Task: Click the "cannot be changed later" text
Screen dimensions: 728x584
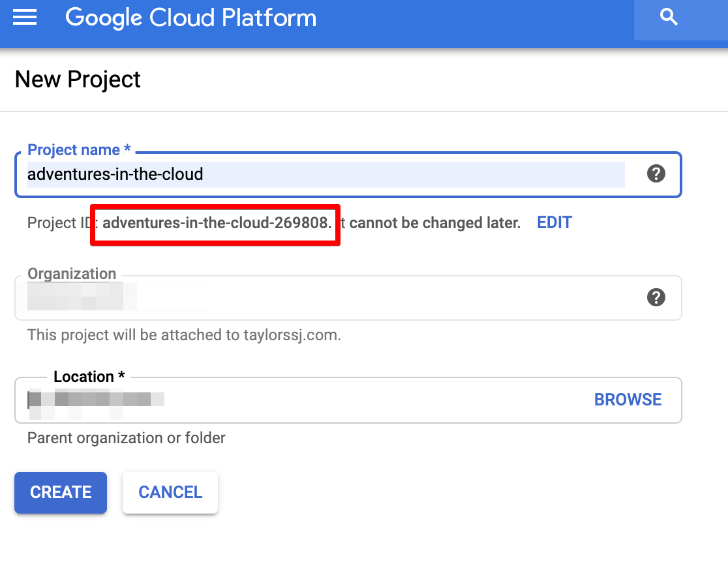Action: pyautogui.click(x=434, y=223)
